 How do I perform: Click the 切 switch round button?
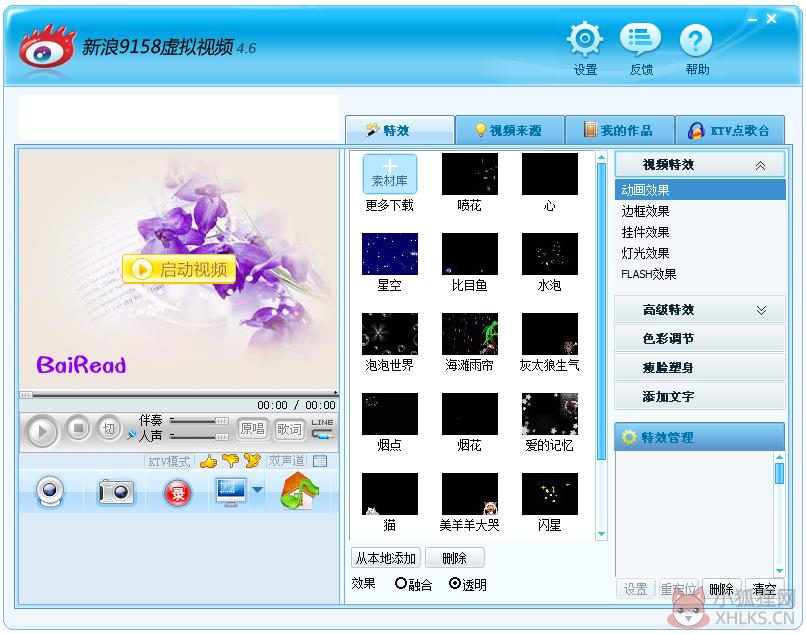(x=108, y=428)
